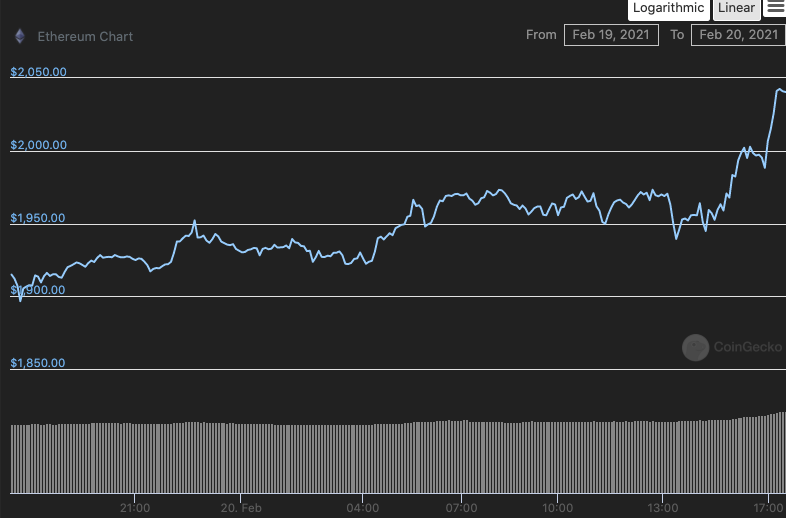Click the Ethereum Chart title

[85, 37]
